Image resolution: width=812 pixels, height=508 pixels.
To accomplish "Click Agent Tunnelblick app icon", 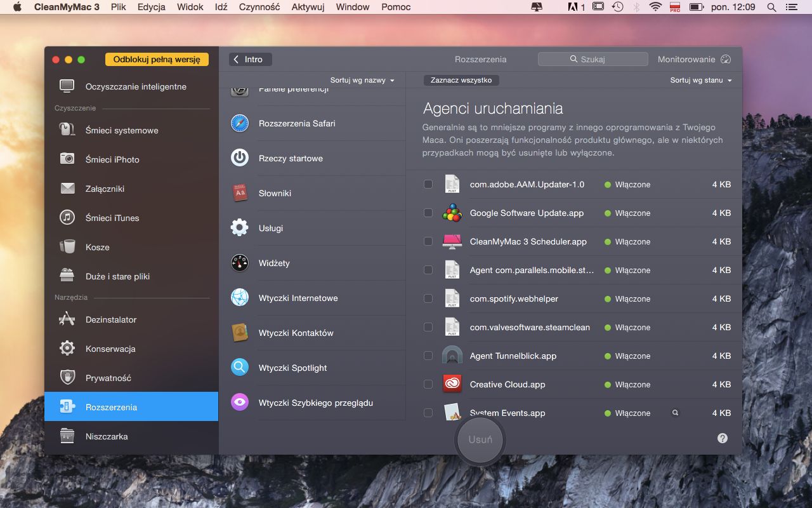I will (x=452, y=356).
